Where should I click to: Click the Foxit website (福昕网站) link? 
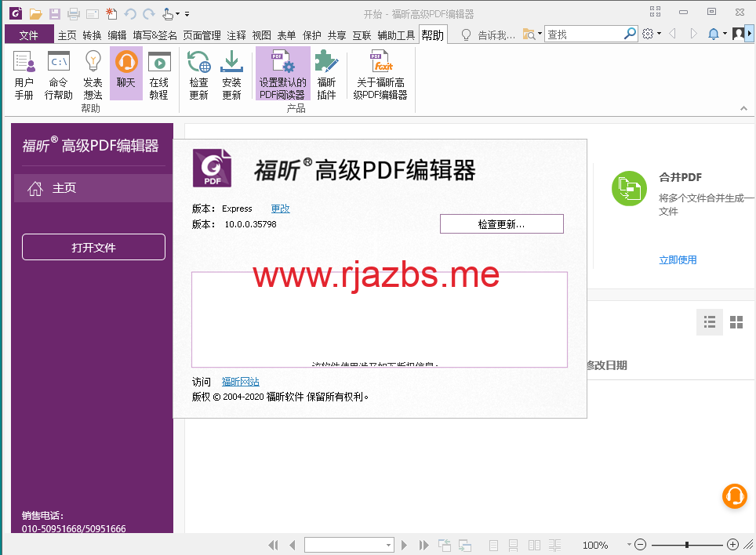(241, 382)
